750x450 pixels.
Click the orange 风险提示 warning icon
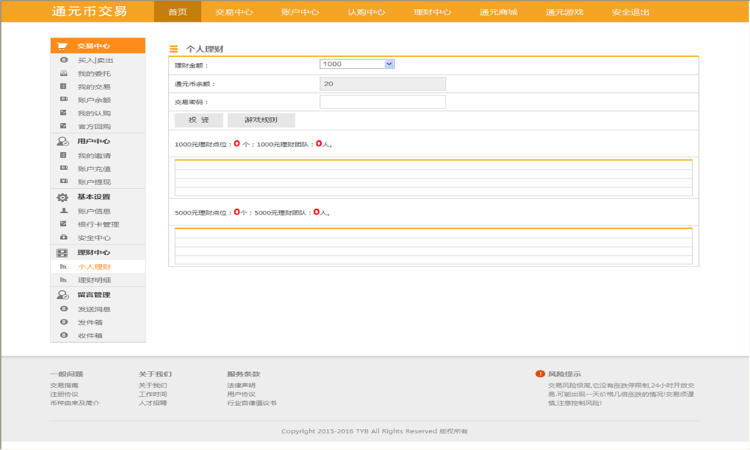click(540, 374)
